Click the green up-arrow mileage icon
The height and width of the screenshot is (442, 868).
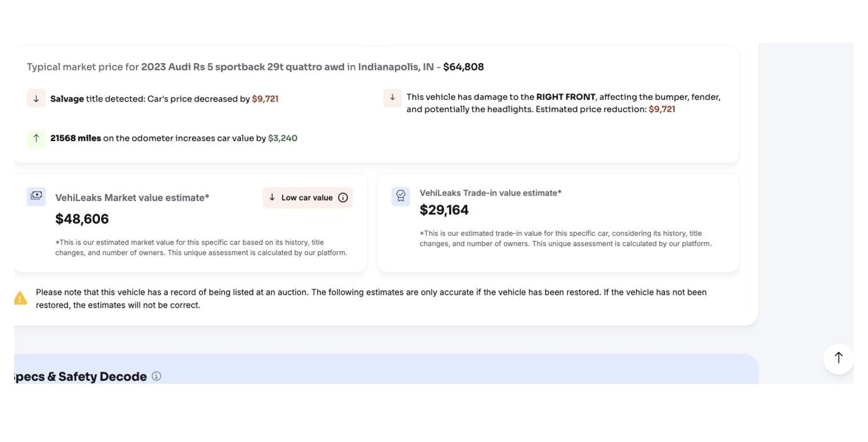36,138
